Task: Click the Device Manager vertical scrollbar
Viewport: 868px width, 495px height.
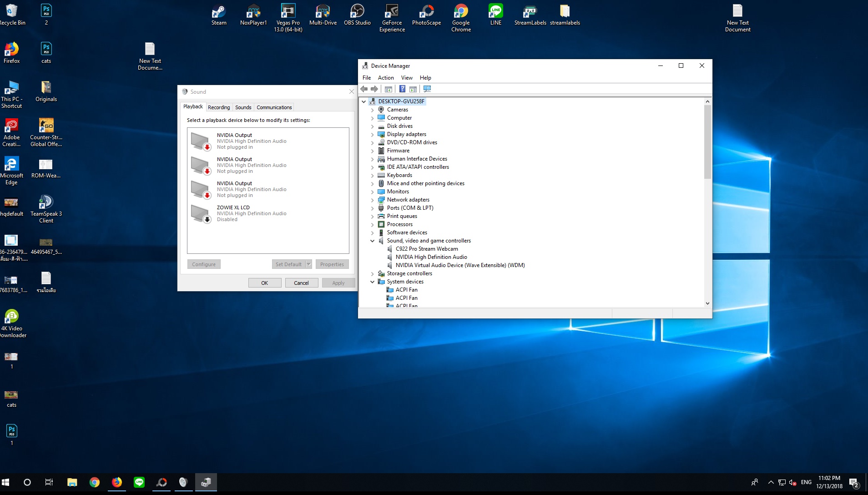Action: [707, 141]
